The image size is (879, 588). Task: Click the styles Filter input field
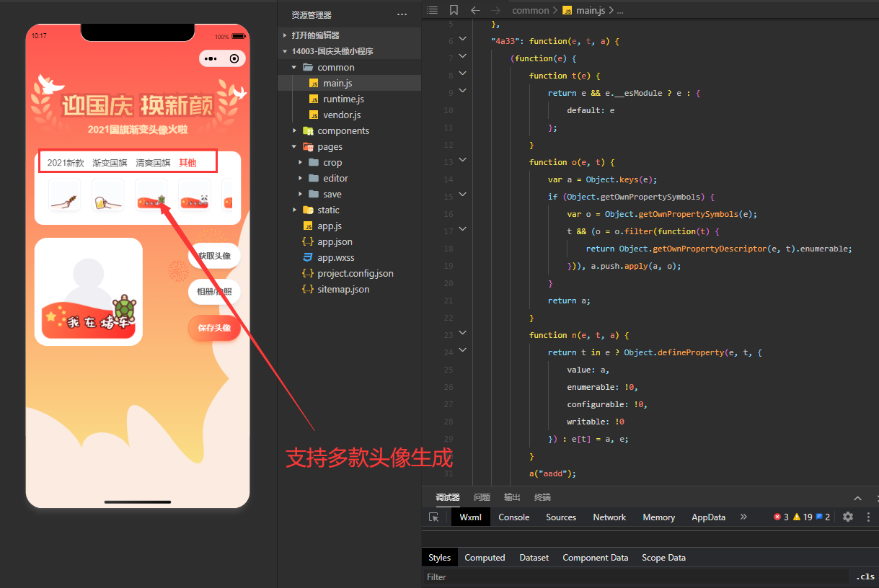pyautogui.click(x=635, y=577)
